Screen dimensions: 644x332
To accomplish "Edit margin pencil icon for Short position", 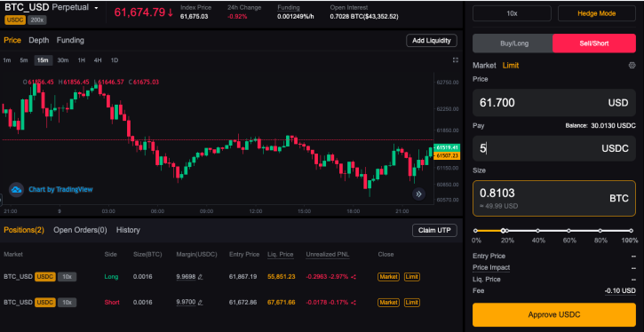I will tap(200, 303).
